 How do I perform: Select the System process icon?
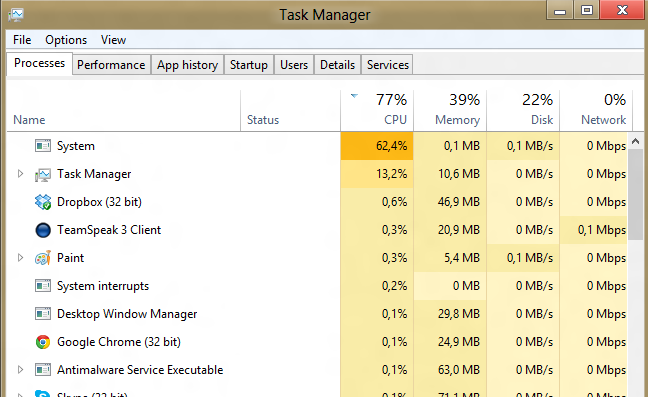tap(43, 146)
